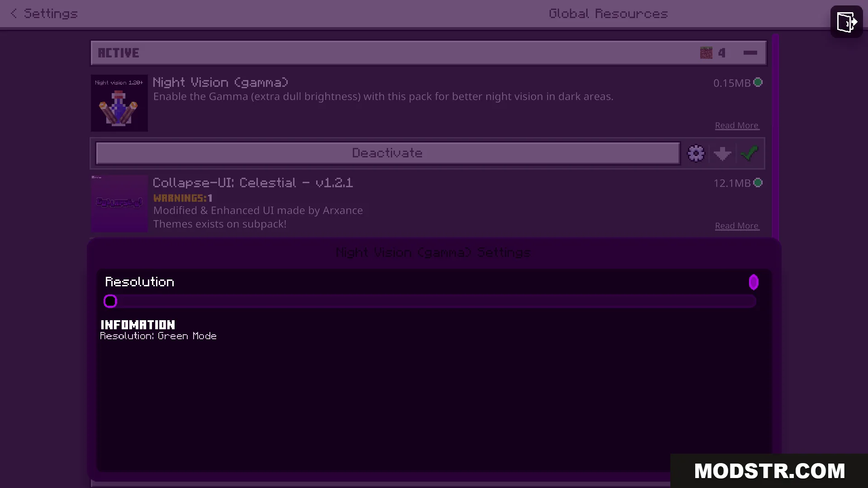868x488 pixels.
Task: Click the Global Resources heading
Action: click(x=608, y=14)
